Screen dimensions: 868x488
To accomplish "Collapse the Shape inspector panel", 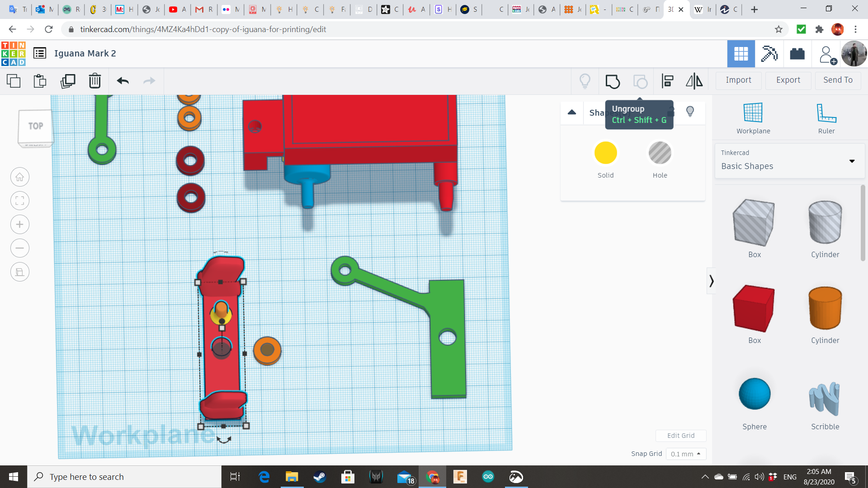I will [x=571, y=112].
